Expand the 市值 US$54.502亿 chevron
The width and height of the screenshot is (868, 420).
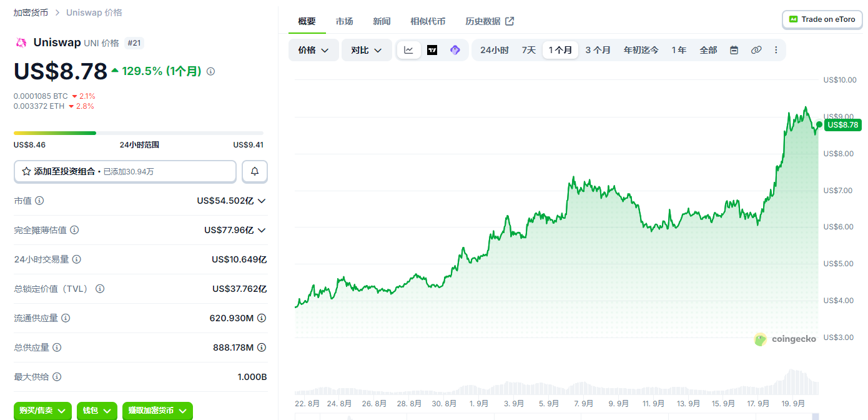(x=262, y=201)
